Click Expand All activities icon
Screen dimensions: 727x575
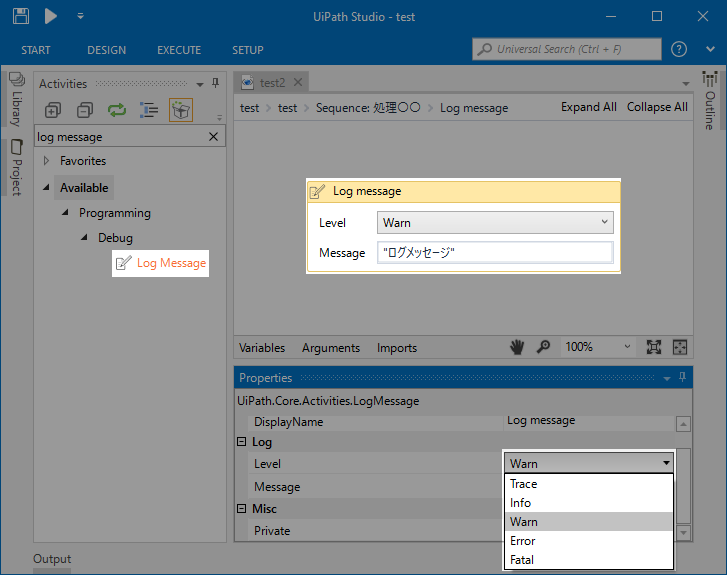point(52,110)
